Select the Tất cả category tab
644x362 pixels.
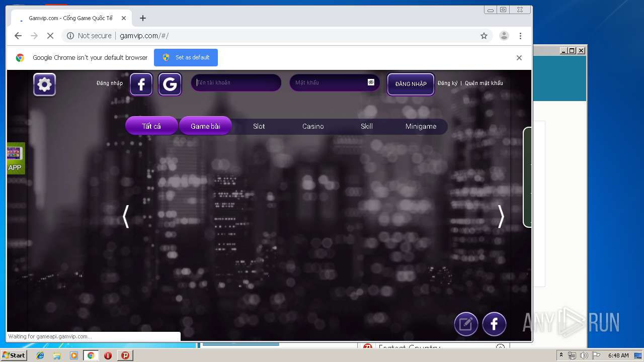point(151,126)
